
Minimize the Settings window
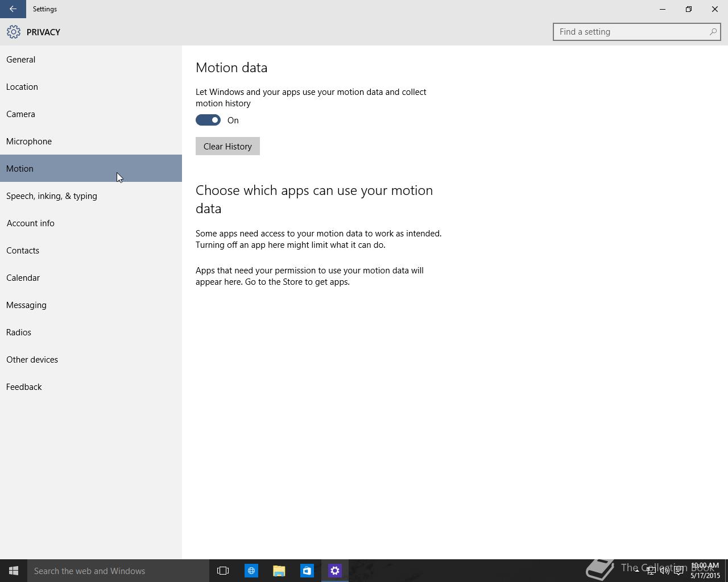click(663, 9)
